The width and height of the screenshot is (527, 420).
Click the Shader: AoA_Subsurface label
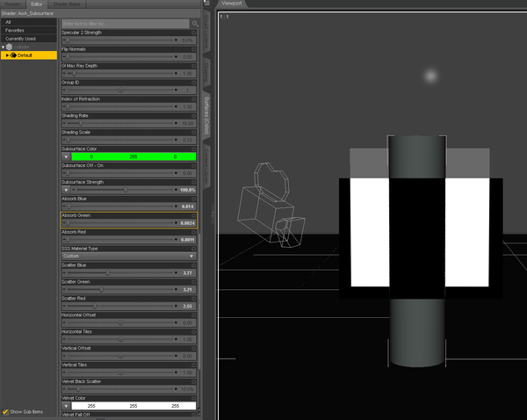[27, 13]
